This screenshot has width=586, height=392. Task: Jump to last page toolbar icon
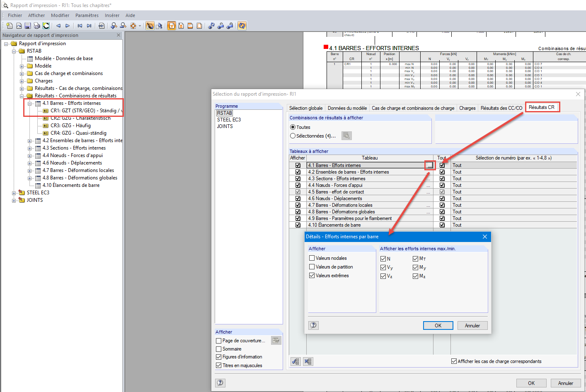[x=89, y=26]
